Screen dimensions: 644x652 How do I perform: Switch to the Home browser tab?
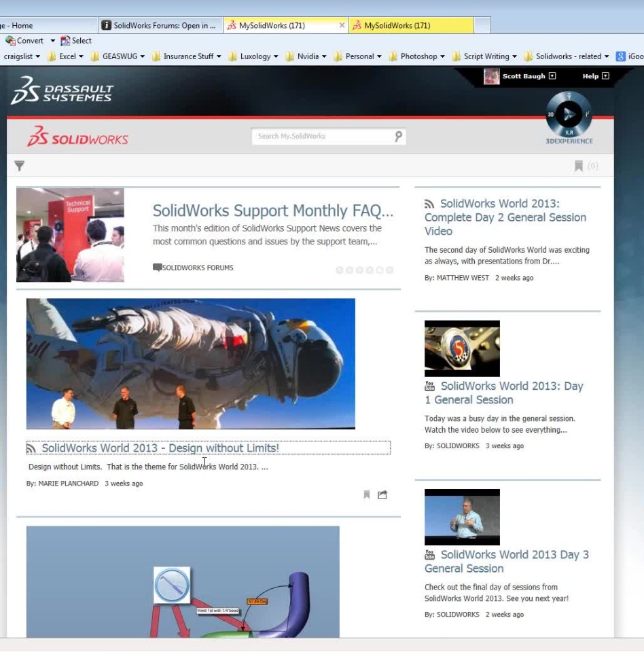pos(48,25)
